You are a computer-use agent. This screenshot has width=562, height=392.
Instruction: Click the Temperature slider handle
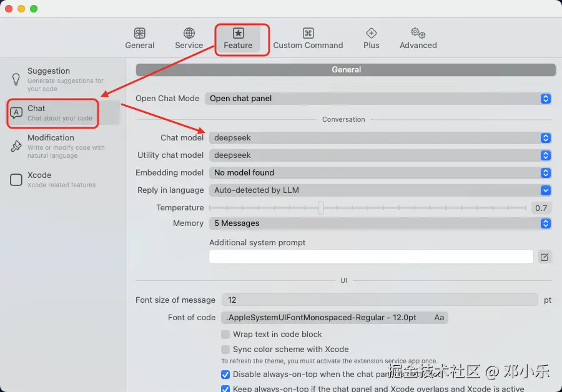click(321, 208)
